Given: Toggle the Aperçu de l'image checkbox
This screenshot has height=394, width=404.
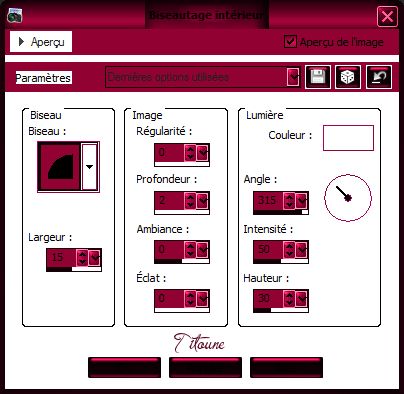Looking at the screenshot, I should [x=290, y=42].
